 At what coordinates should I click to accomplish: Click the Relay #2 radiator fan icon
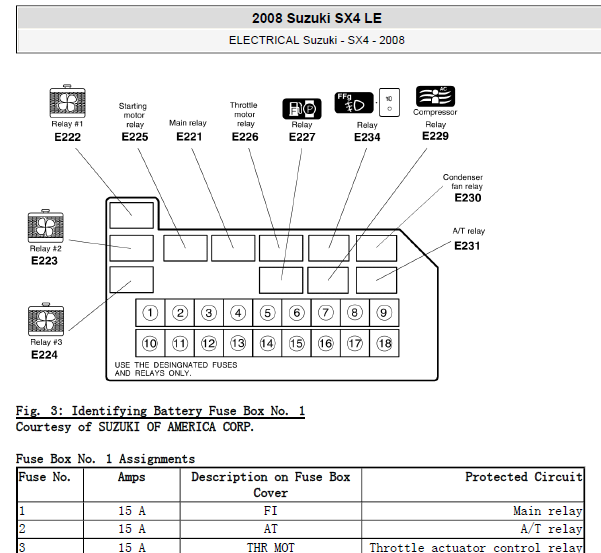(46, 226)
